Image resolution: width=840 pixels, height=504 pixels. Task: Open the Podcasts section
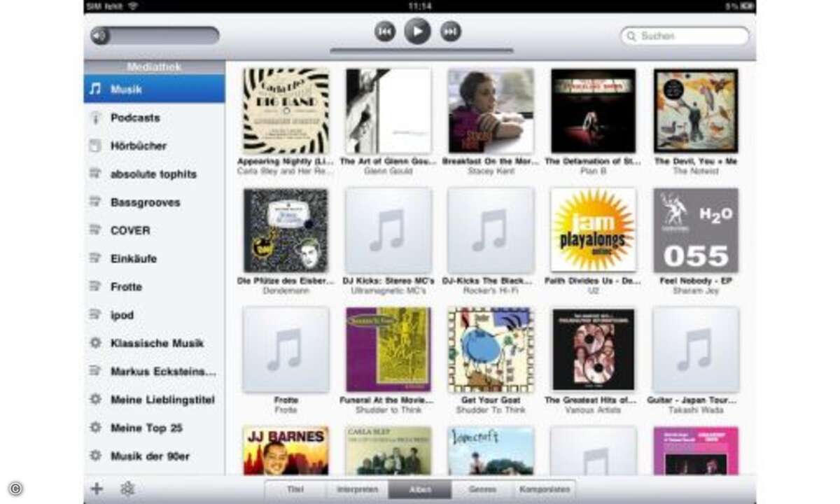click(154, 118)
